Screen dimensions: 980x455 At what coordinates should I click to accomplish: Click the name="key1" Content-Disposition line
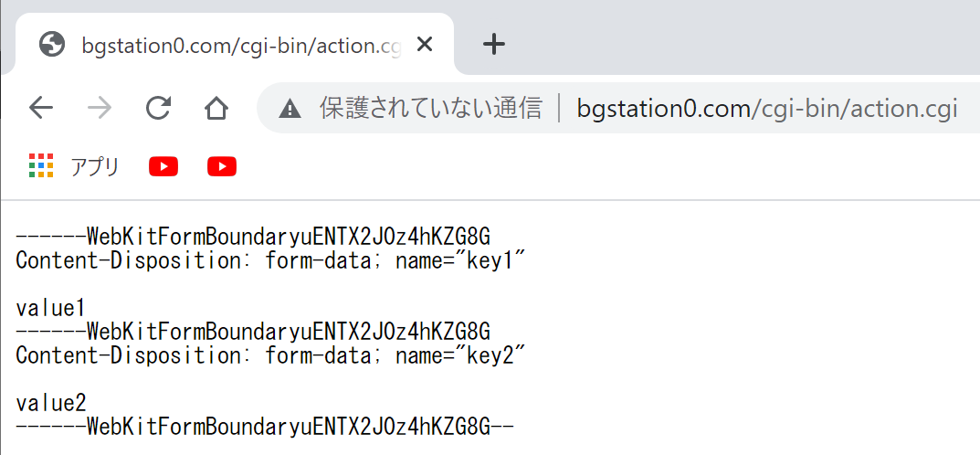270,260
